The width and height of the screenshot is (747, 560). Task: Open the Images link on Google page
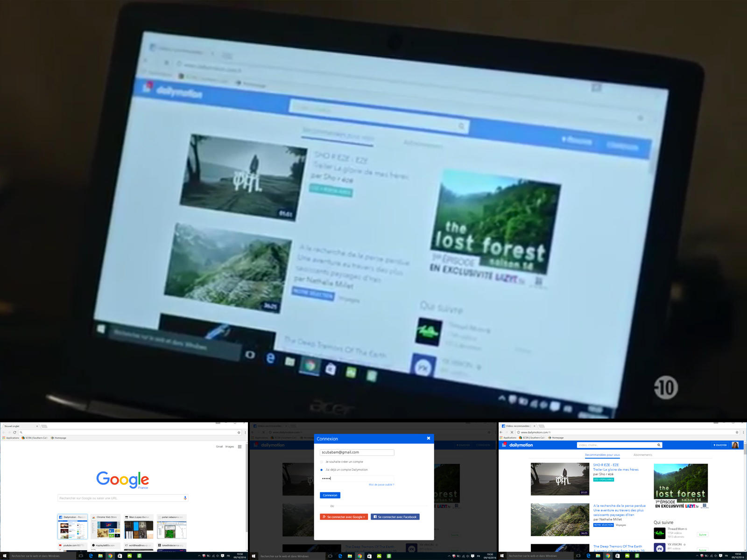point(230,447)
